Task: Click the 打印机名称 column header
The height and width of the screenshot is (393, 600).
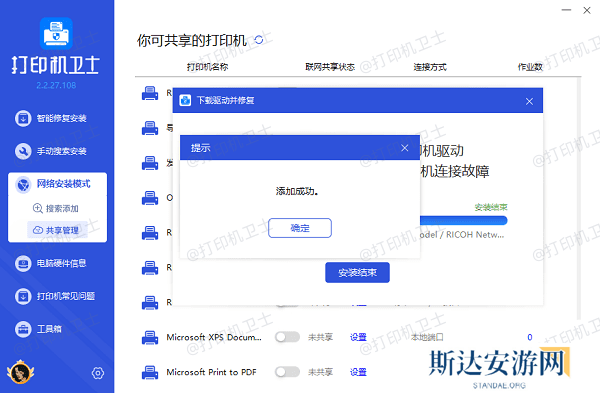Action: 207,67
